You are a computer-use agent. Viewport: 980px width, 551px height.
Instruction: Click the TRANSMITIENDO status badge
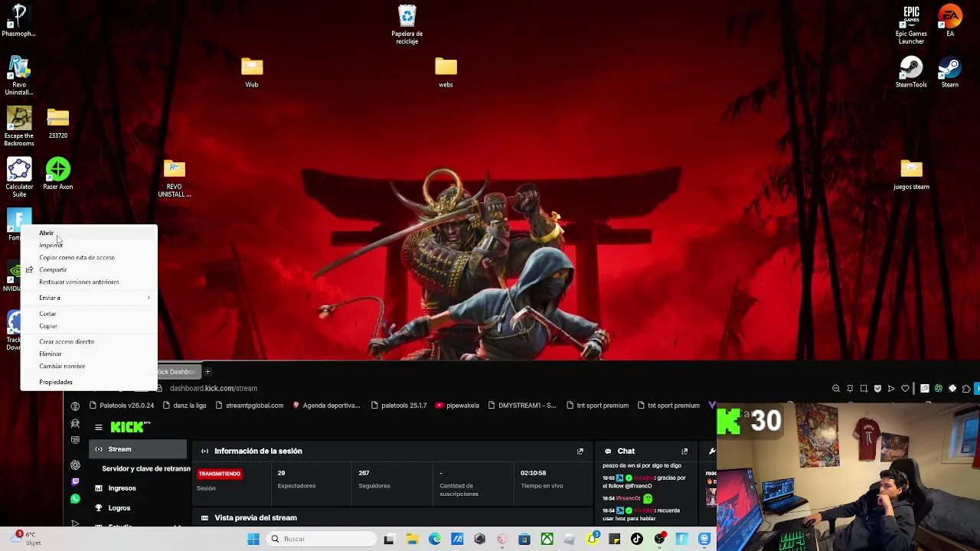(220, 474)
